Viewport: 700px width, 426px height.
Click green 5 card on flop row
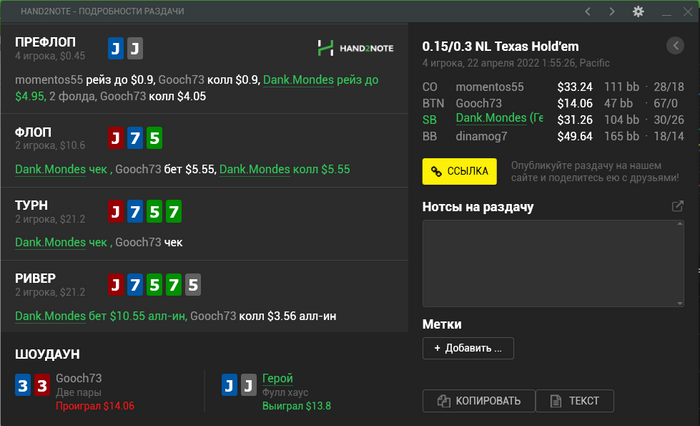[154, 138]
